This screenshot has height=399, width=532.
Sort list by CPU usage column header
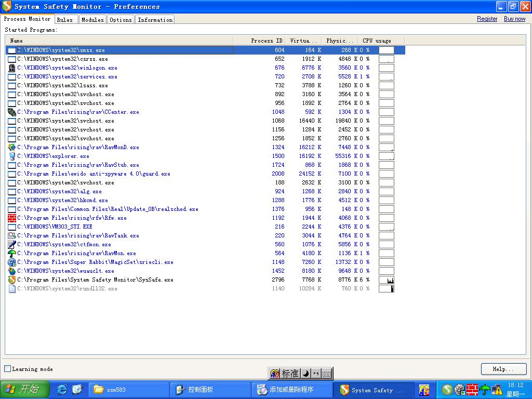377,41
